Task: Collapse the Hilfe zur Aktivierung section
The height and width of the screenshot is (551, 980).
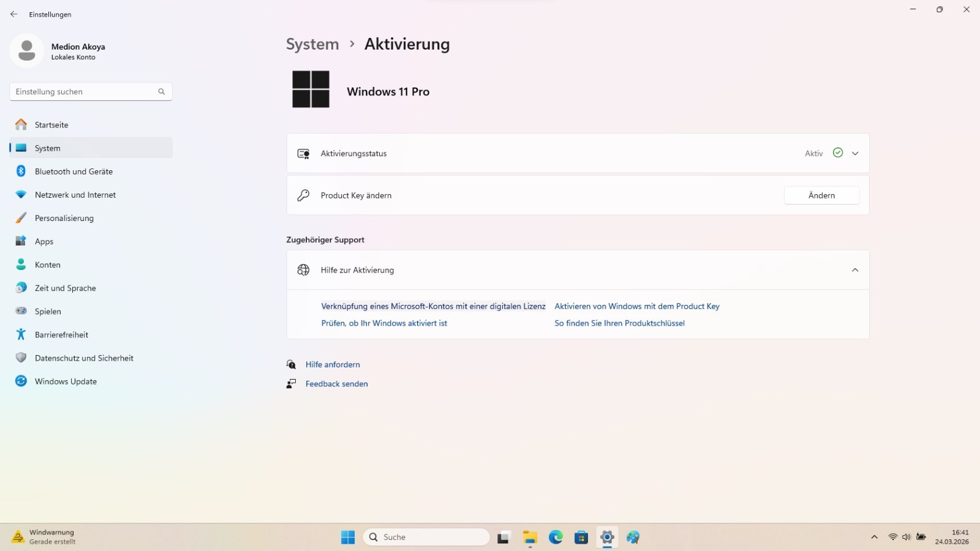Action: (855, 270)
